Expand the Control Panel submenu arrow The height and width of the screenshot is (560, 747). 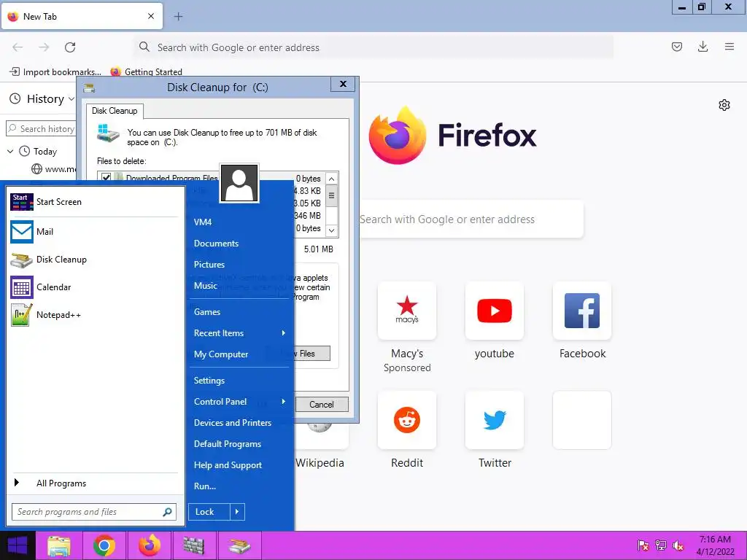(x=284, y=402)
